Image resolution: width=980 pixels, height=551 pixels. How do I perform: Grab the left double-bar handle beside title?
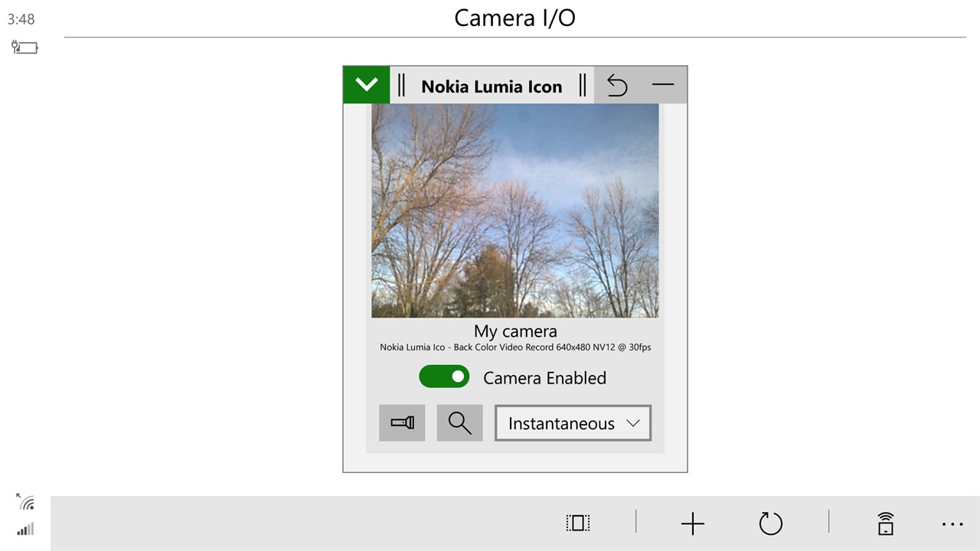coord(402,85)
